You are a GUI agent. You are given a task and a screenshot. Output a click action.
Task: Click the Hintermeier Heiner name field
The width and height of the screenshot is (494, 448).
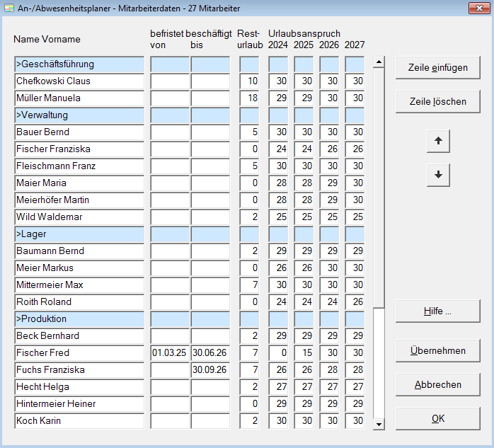[79, 404]
